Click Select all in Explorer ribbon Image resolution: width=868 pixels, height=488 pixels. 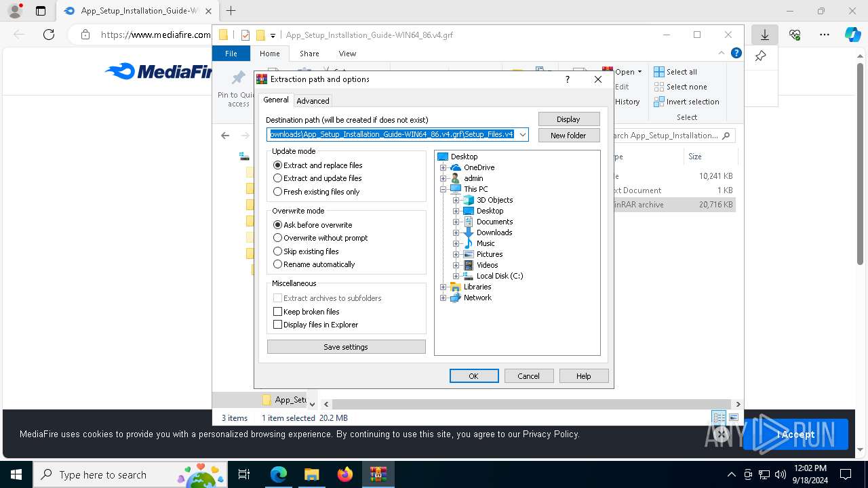tap(676, 72)
